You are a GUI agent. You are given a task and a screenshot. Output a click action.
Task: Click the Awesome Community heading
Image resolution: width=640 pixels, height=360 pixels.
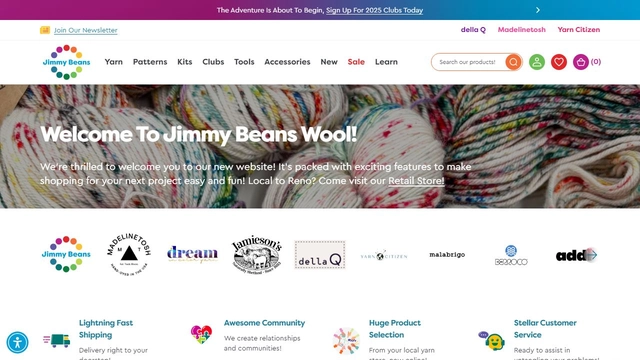264,322
